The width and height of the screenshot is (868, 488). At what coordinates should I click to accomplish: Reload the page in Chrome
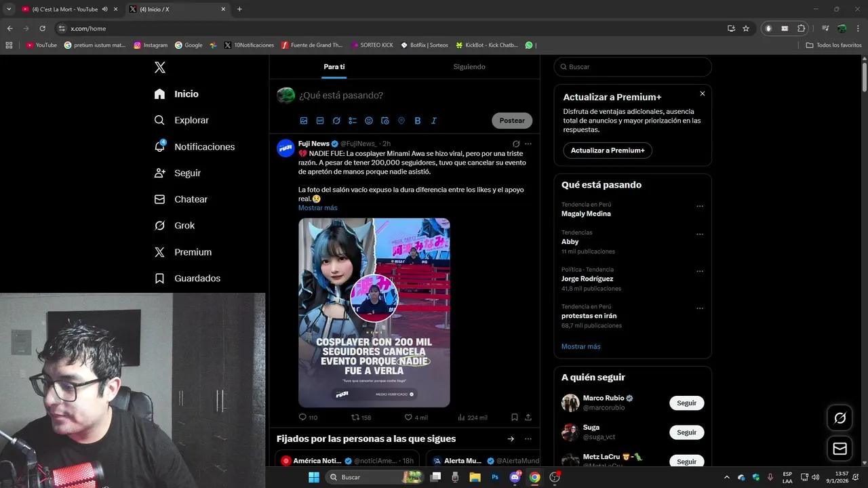42,28
